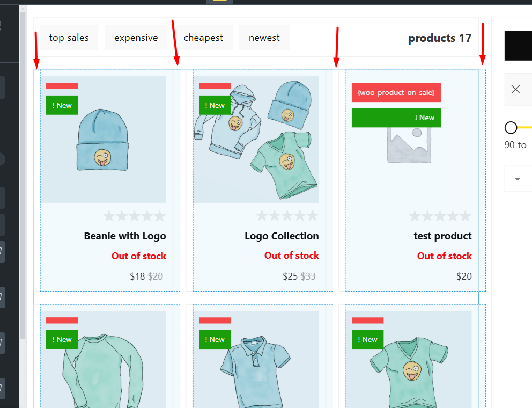Click the test product placeholder image
The width and height of the screenshot is (532, 408).
coord(409,145)
